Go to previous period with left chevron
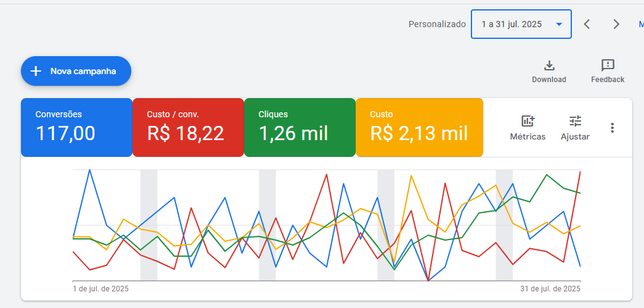The width and height of the screenshot is (644, 308). click(x=587, y=24)
